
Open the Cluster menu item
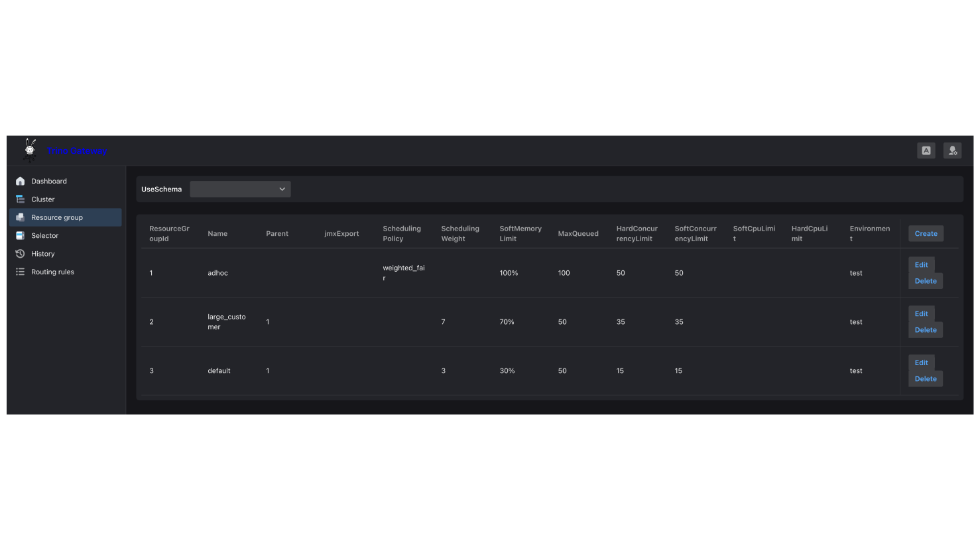point(43,199)
